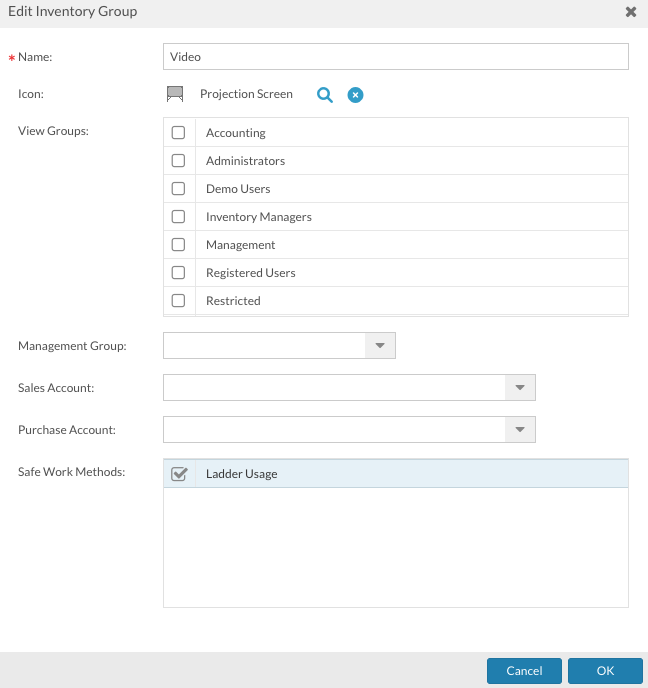Check the Accounting view group
This screenshot has height=688, width=648.
(x=179, y=133)
